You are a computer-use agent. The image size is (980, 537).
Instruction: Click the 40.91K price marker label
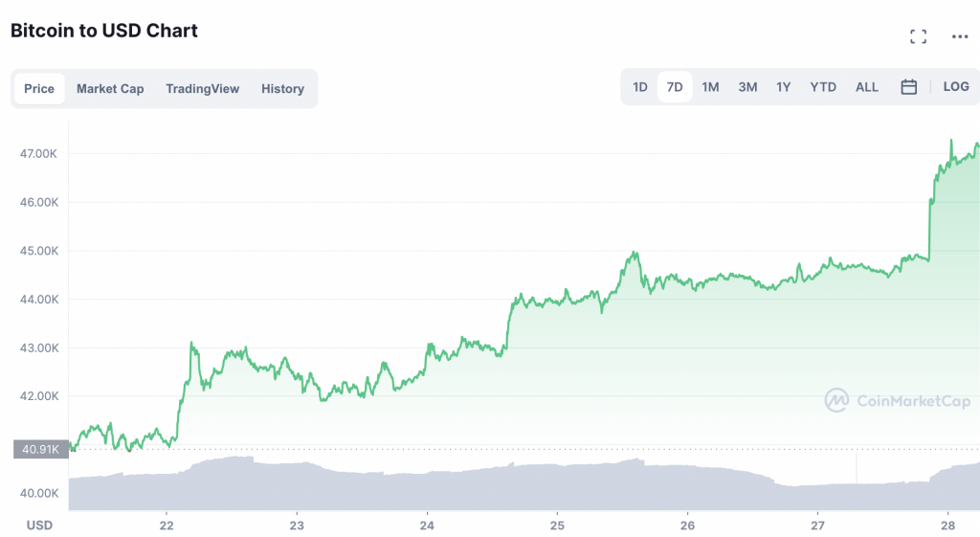click(x=40, y=448)
